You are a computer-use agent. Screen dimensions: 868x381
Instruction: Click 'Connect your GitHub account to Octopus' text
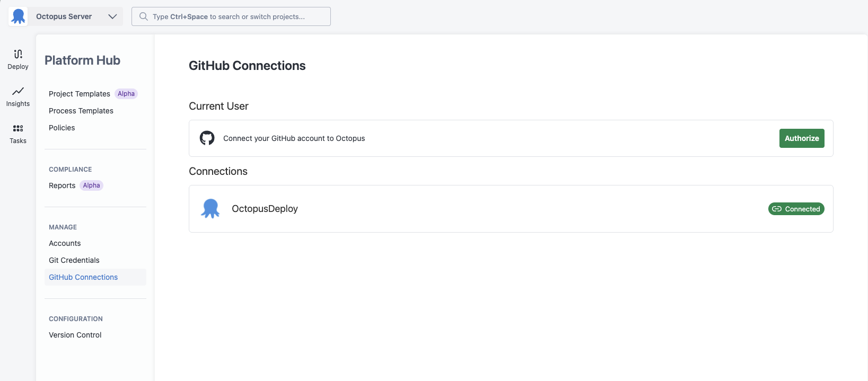294,138
